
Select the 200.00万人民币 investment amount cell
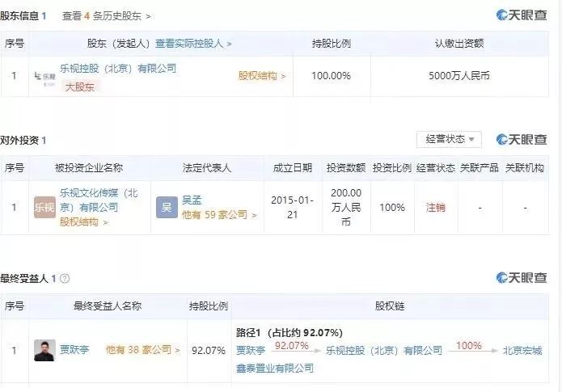click(346, 207)
